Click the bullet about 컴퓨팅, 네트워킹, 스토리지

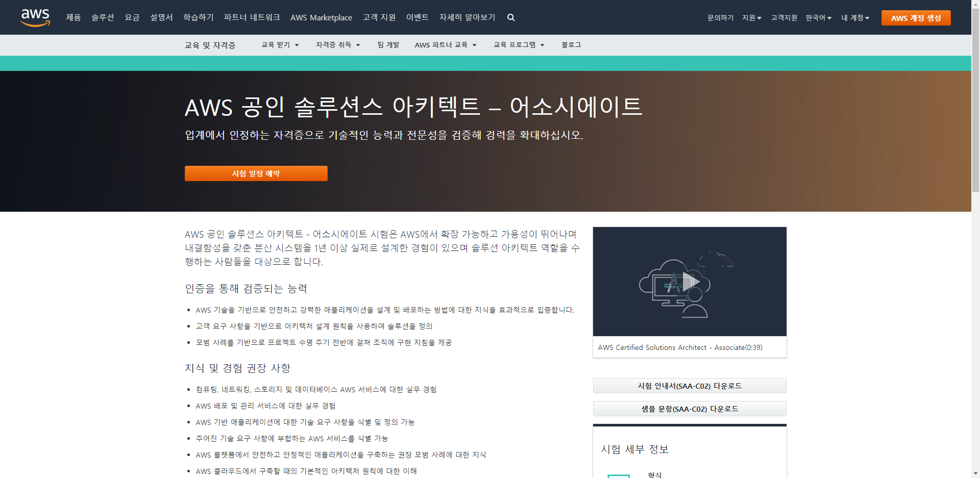316,389
